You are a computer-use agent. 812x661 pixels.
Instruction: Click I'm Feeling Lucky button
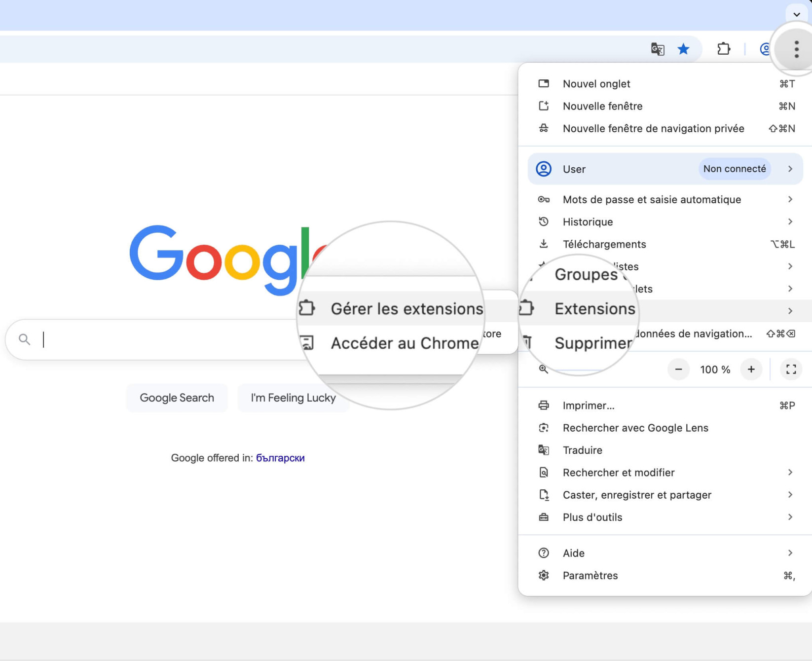[x=293, y=398]
